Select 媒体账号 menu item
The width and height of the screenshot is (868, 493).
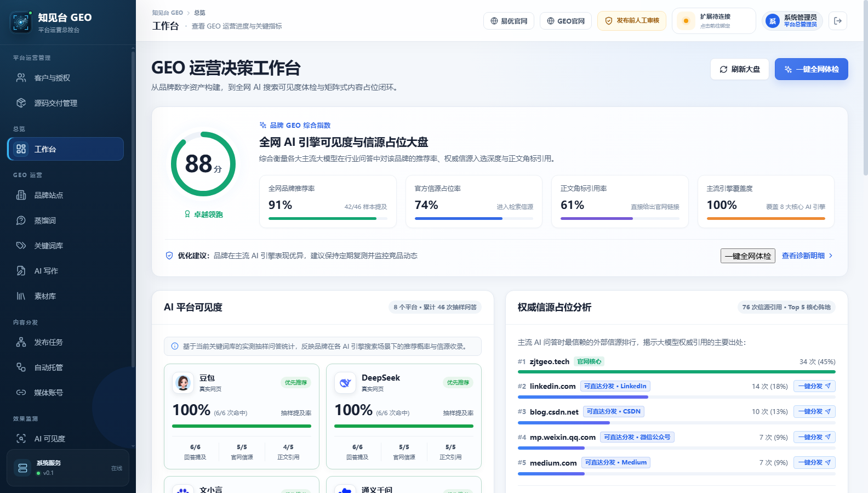(65, 393)
